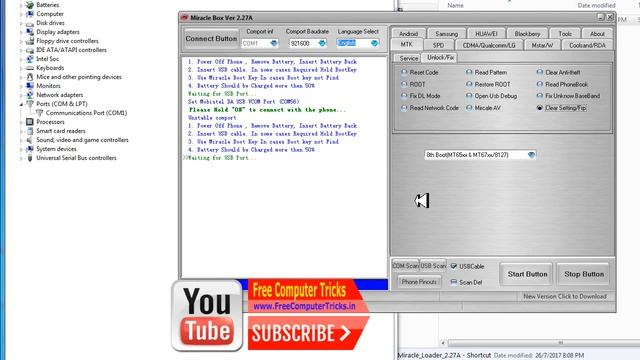640x360 pixels.
Task: Open the Mstar/W tab
Action: 542,45
